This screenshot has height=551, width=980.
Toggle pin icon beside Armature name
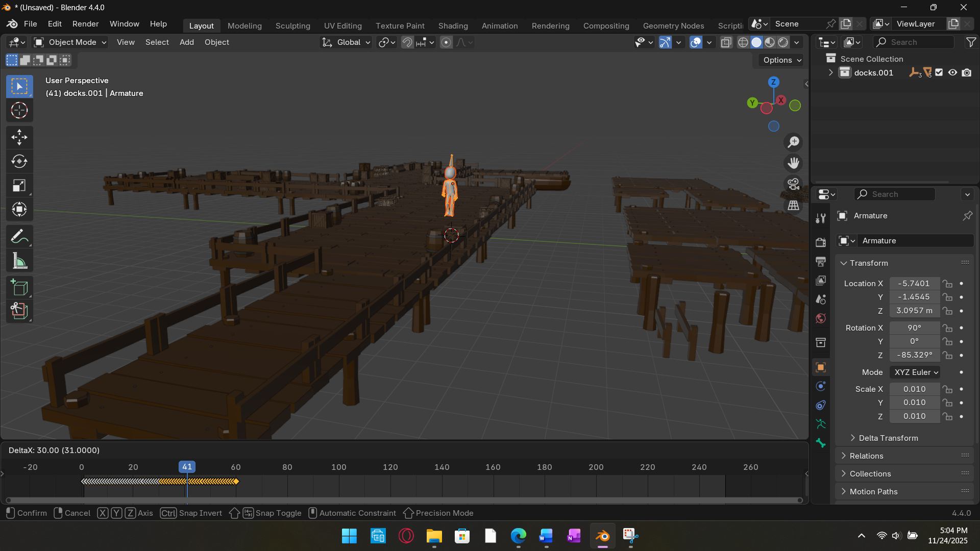coord(967,216)
